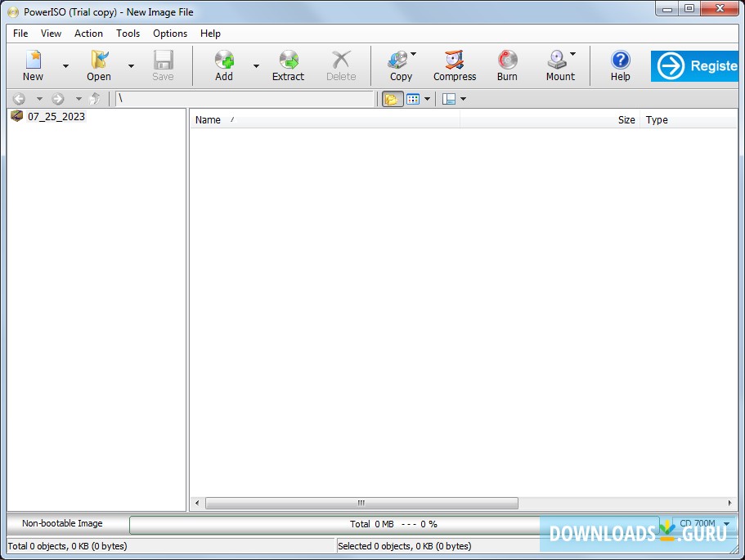The height and width of the screenshot is (560, 745).
Task: Click the path address field
Action: [245, 99]
